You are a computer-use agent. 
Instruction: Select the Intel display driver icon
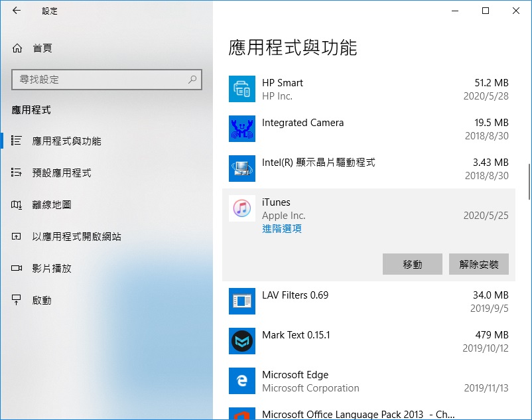click(x=242, y=169)
